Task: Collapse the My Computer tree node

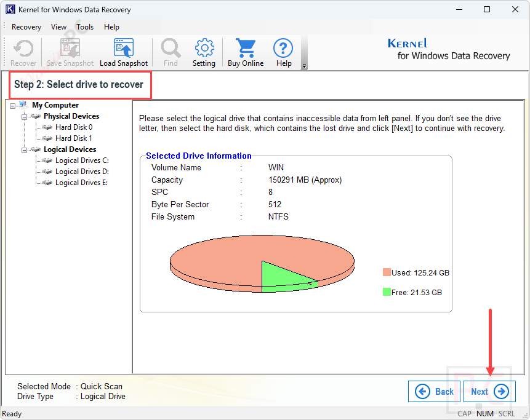Action: [12, 106]
